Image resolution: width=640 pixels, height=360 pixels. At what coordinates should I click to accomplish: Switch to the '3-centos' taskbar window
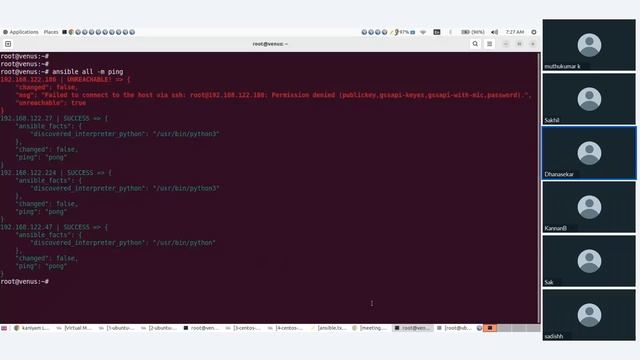[x=243, y=328]
